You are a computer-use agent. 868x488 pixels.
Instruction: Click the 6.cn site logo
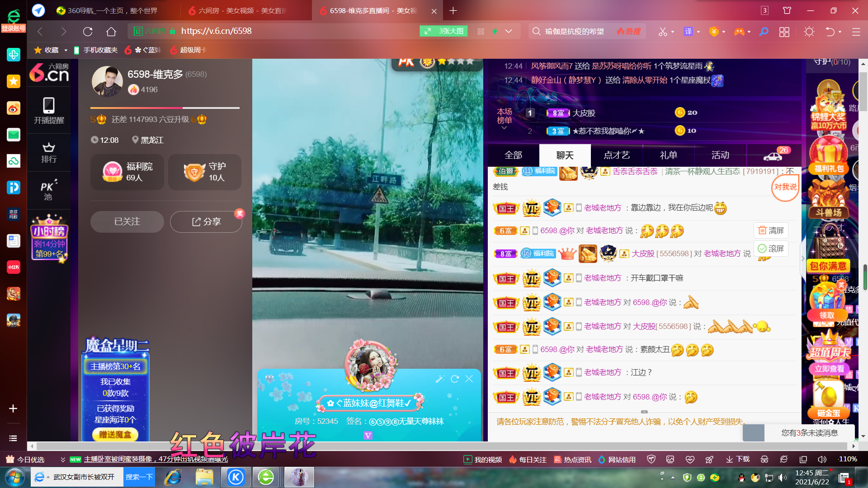[49, 73]
